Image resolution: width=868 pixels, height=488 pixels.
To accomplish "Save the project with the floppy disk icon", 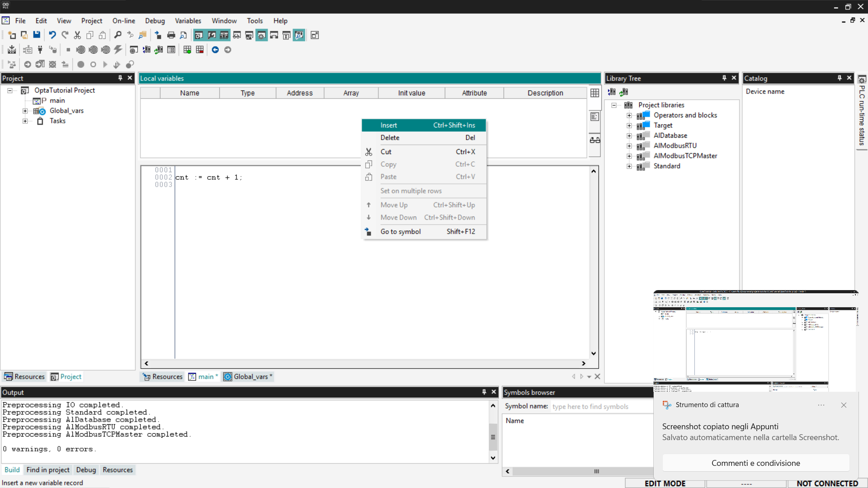I will [37, 35].
